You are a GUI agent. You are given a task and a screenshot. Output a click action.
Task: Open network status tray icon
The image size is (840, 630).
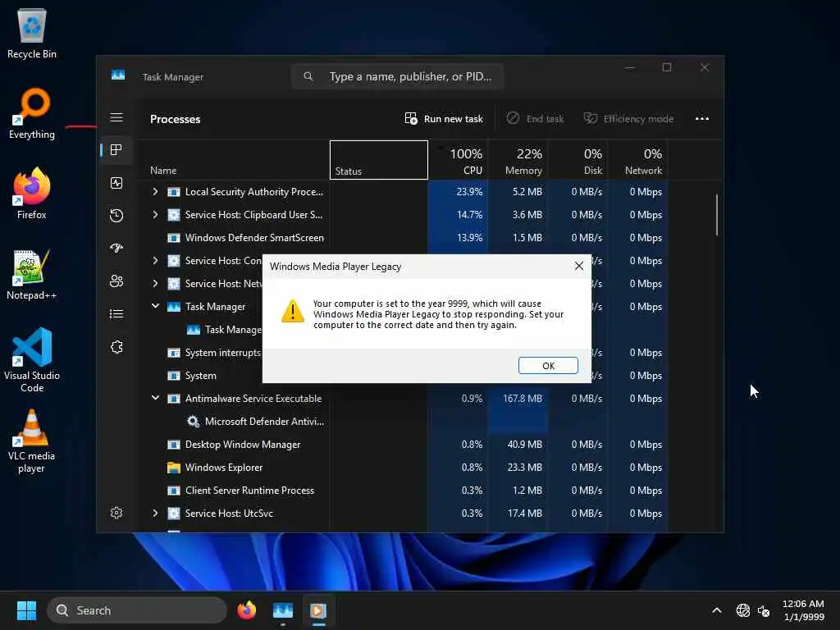point(742,610)
